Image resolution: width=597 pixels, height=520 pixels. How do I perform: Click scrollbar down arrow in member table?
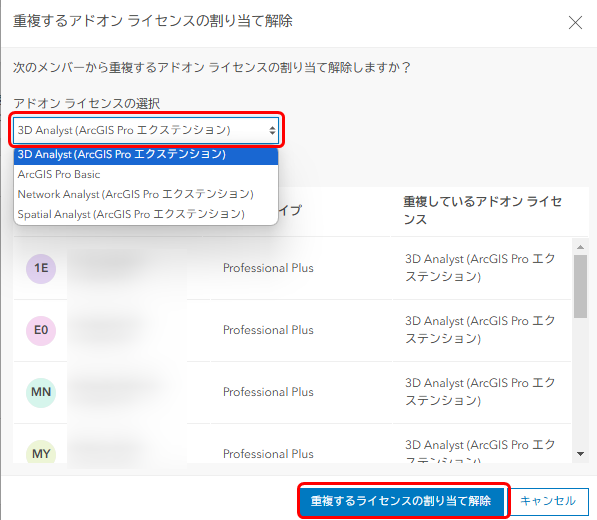580,454
